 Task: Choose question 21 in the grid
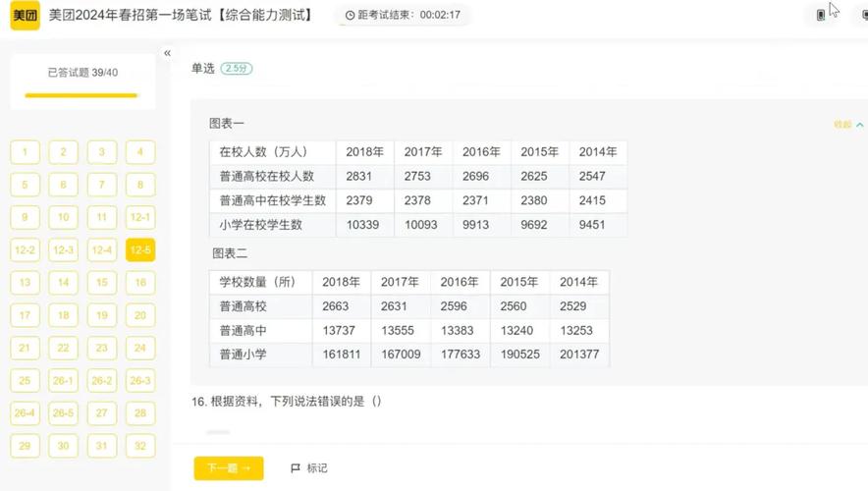[x=25, y=349]
